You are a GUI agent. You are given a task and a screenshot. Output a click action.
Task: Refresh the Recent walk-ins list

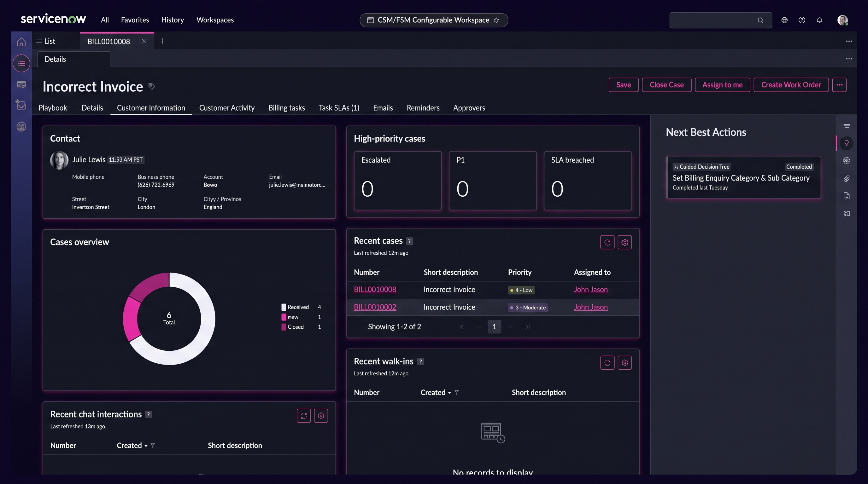coord(607,363)
